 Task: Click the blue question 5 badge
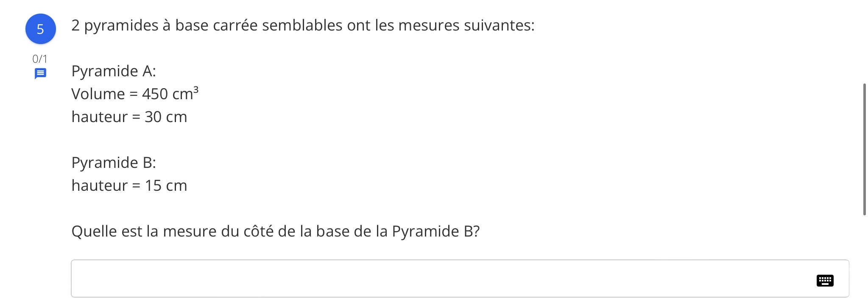click(x=40, y=29)
